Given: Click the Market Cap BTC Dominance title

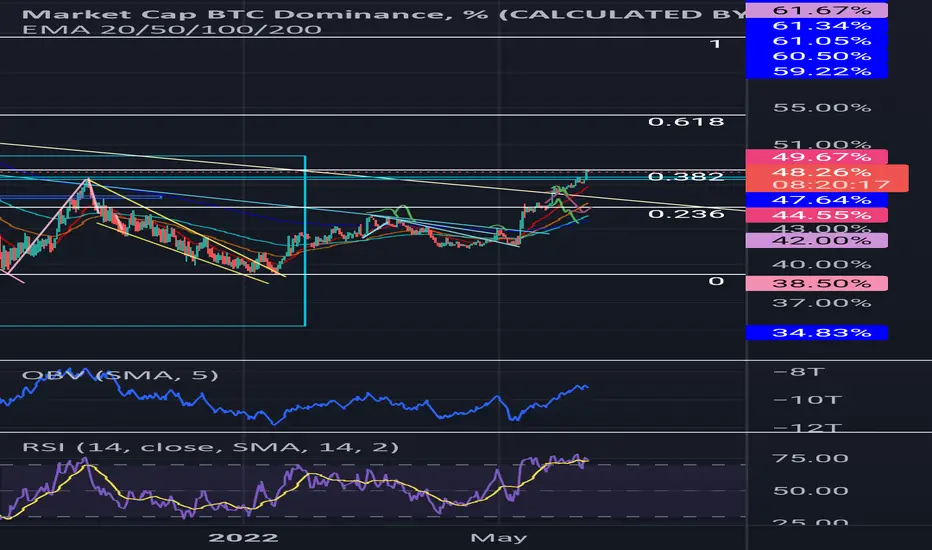Looking at the screenshot, I should click(x=383, y=13).
